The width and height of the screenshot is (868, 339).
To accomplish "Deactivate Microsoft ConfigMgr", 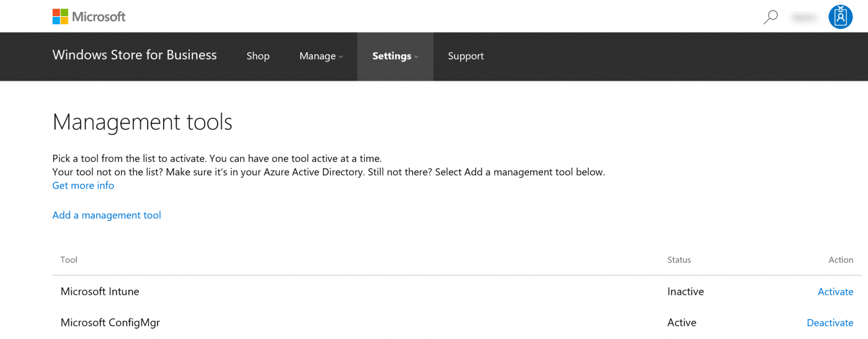I will click(x=830, y=323).
